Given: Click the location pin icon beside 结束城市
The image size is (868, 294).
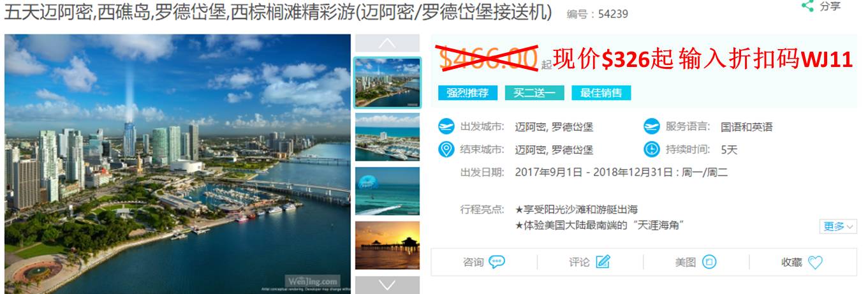Looking at the screenshot, I should click(x=446, y=150).
